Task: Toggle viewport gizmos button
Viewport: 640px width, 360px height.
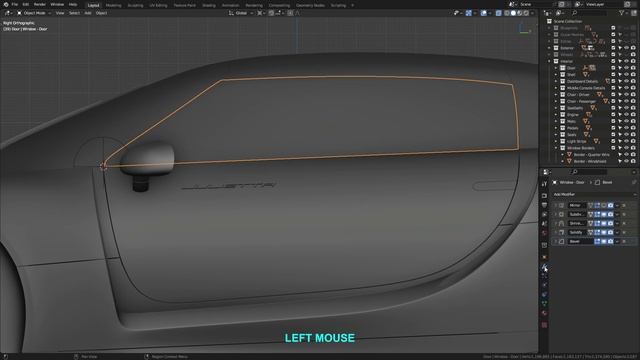Action: pyautogui.click(x=469, y=13)
